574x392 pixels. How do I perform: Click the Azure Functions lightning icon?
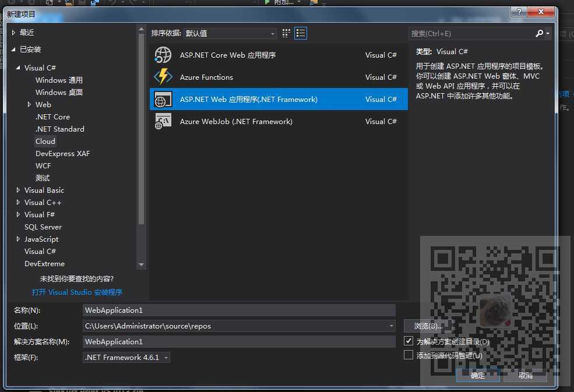pyautogui.click(x=163, y=77)
